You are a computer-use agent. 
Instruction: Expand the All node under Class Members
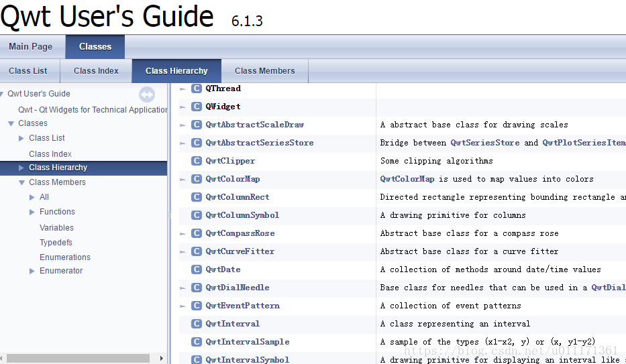point(32,197)
